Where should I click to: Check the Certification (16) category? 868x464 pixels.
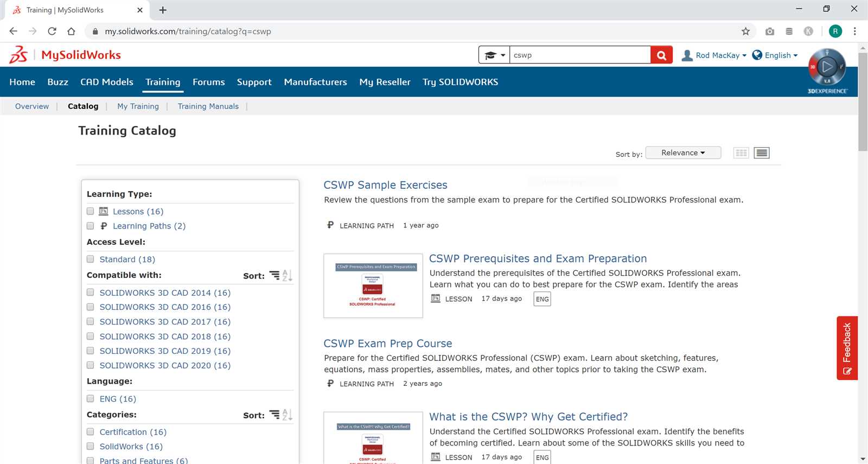point(91,432)
